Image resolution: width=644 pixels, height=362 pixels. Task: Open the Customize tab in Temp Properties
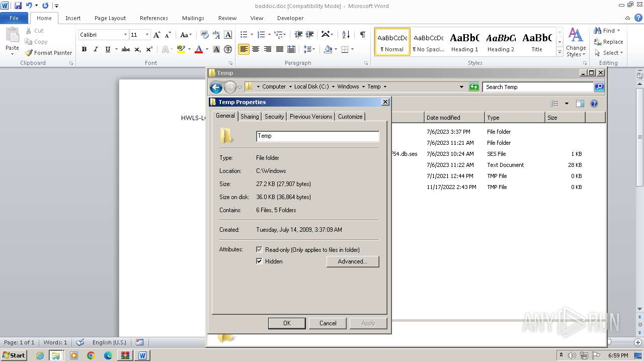[x=350, y=116]
